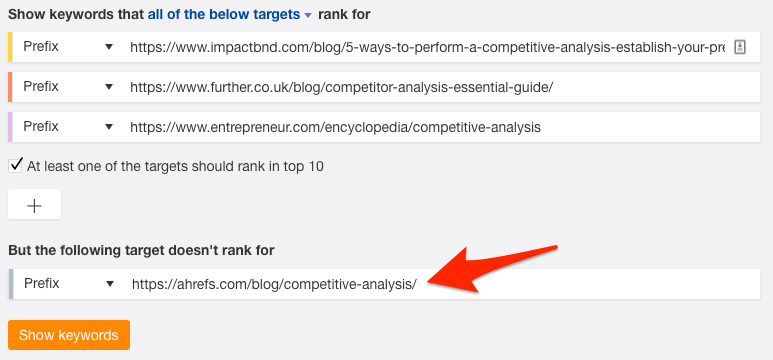
Task: Open Prefix dropdown for further.co.uk target
Action: pyautogui.click(x=68, y=87)
